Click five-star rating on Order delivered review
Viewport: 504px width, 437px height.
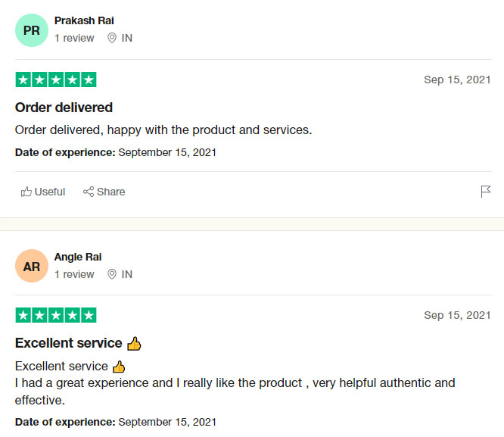pyautogui.click(x=56, y=80)
